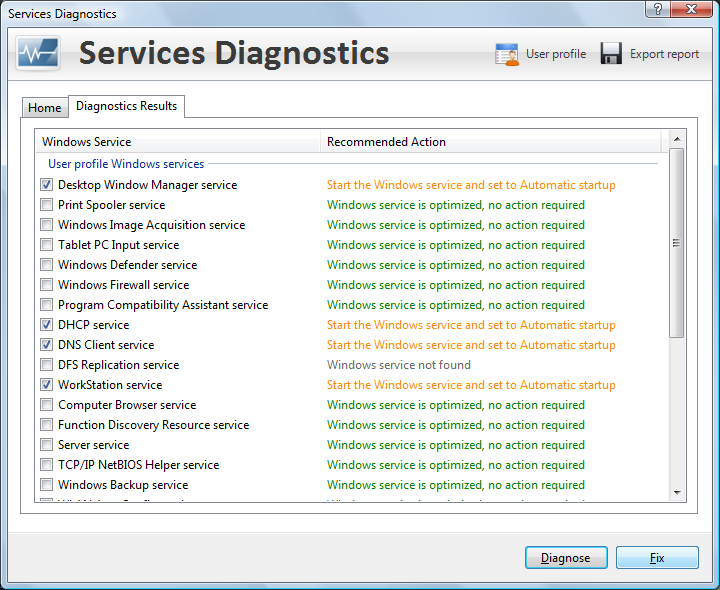Check Program Compatibility Assistant service checkbox
This screenshot has width=720, height=590.
tap(46, 305)
